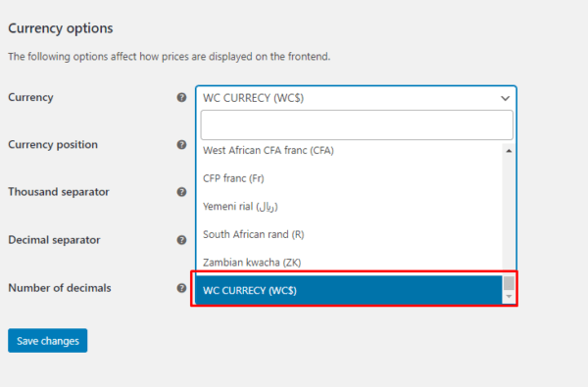This screenshot has width=588, height=387.
Task: Click Decimal separator help icon
Action: click(x=181, y=240)
